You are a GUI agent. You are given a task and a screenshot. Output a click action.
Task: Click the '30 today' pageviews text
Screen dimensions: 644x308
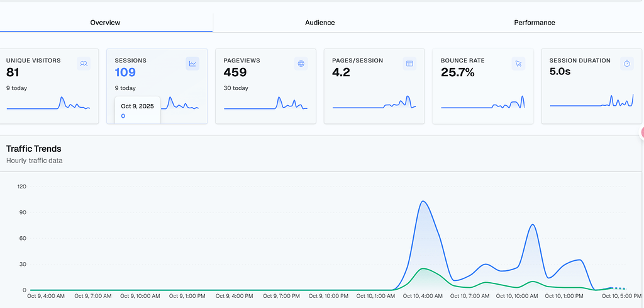point(236,88)
